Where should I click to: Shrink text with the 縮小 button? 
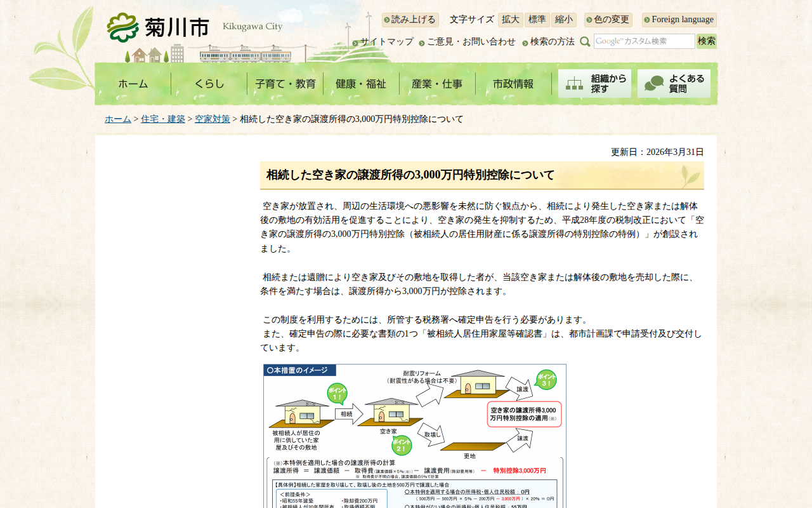(563, 20)
